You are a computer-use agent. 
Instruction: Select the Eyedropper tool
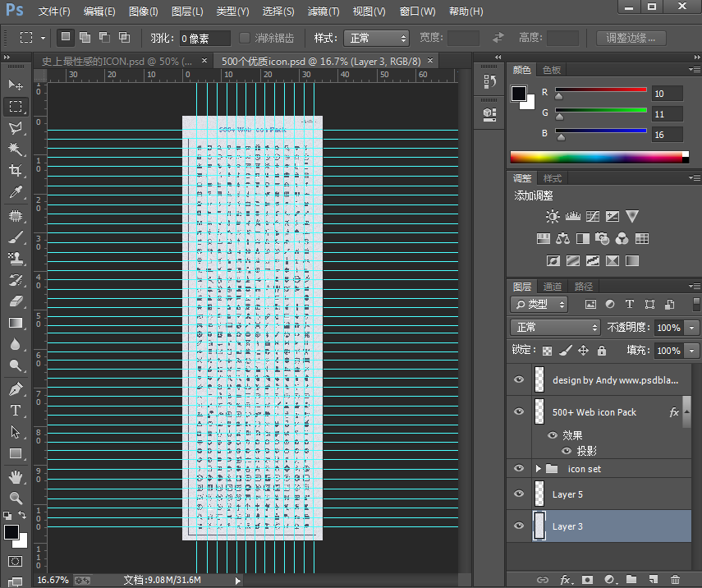point(16,193)
